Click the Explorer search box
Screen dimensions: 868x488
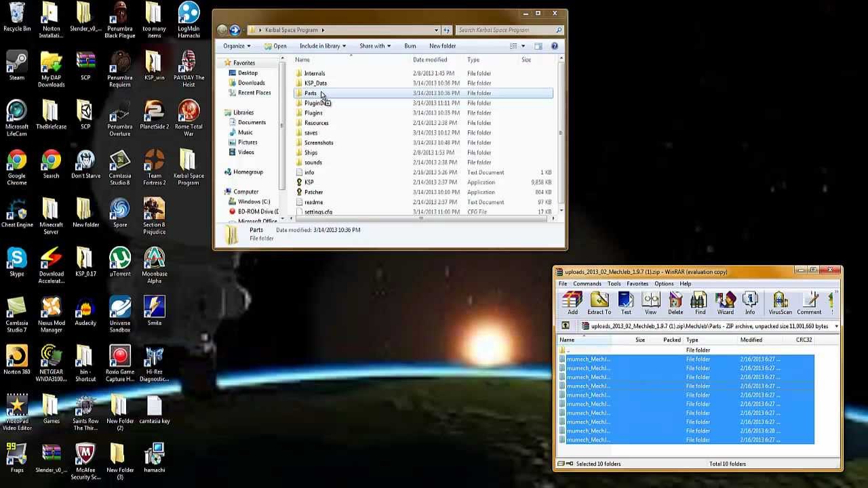[510, 30]
